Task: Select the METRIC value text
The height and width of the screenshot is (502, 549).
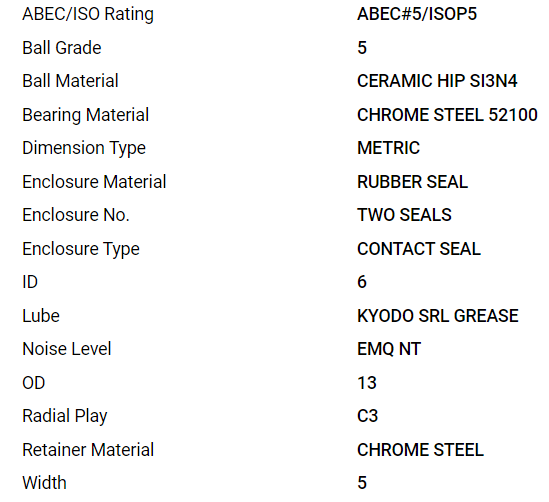Action: point(388,148)
